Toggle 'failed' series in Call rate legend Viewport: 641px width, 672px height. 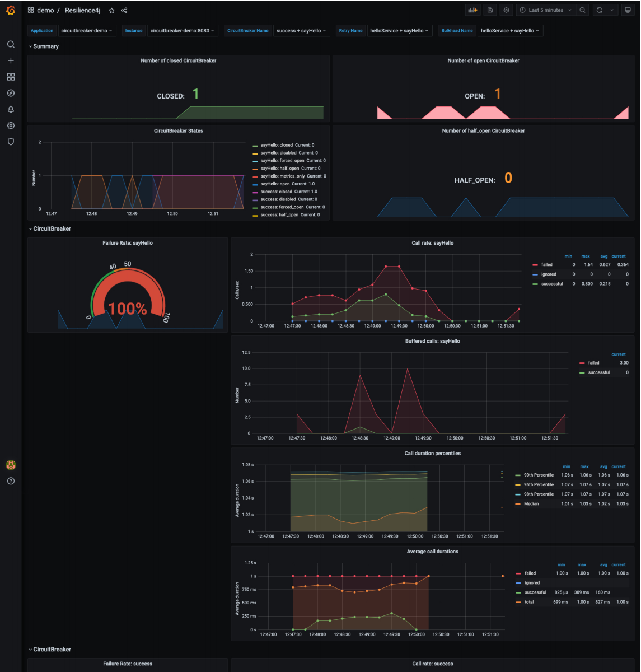[546, 265]
